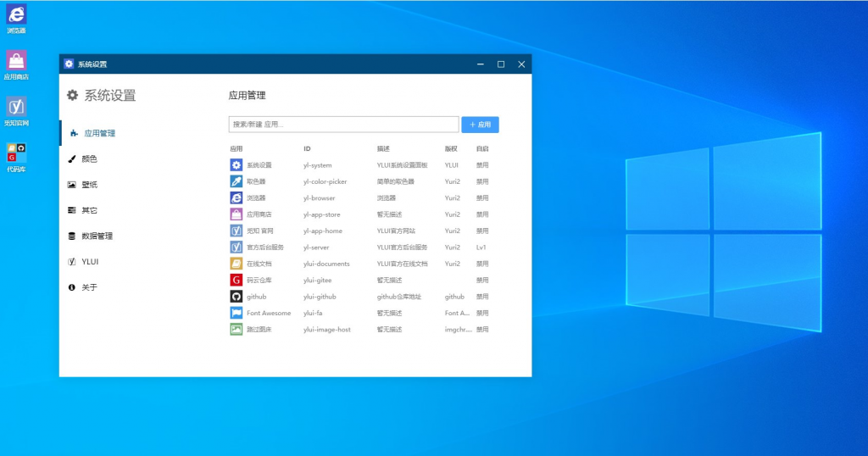Toggle autostart 禁用 for 在线文档 row
The image size is (868, 456).
[482, 264]
